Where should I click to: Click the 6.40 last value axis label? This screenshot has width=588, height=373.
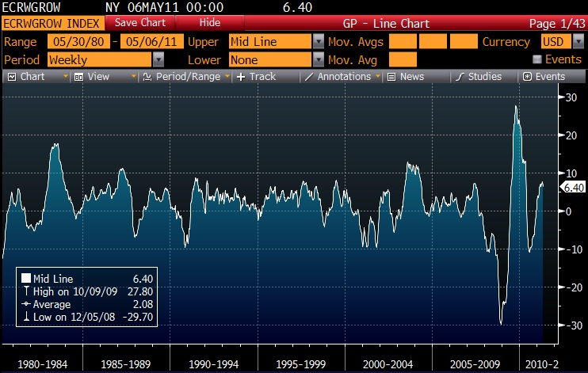pyautogui.click(x=573, y=188)
